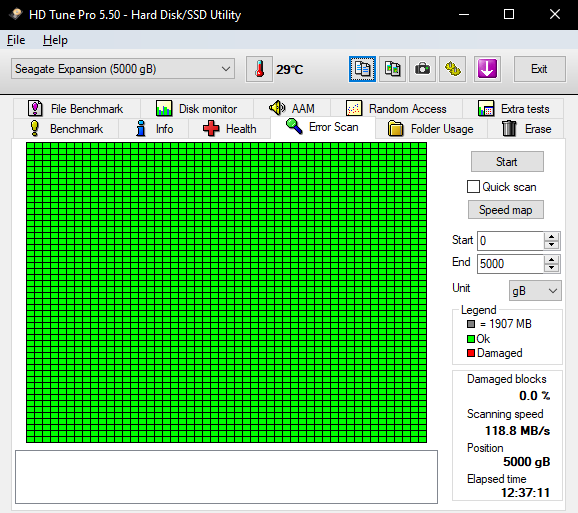This screenshot has width=578, height=513.
Task: Click the Start position input field
Action: tap(511, 241)
